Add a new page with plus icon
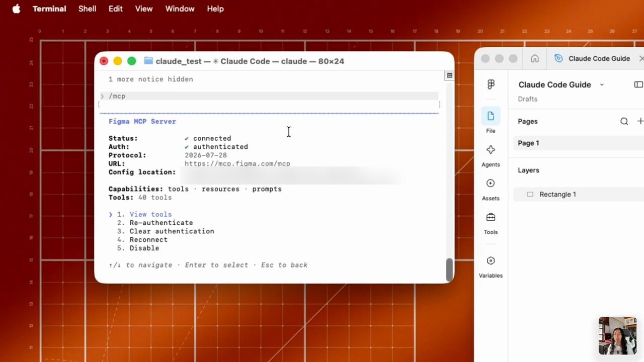The width and height of the screenshot is (644, 362). (x=640, y=121)
